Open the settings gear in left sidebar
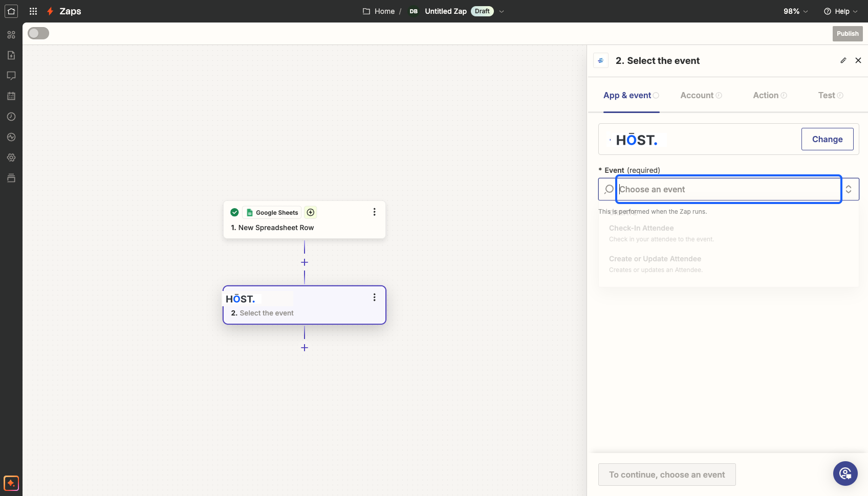Viewport: 868px width, 496px height. (x=11, y=157)
